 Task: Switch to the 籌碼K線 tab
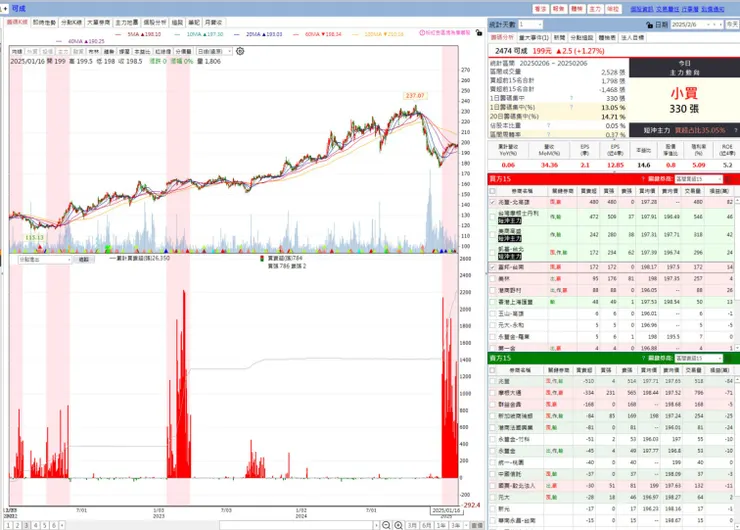click(17, 22)
